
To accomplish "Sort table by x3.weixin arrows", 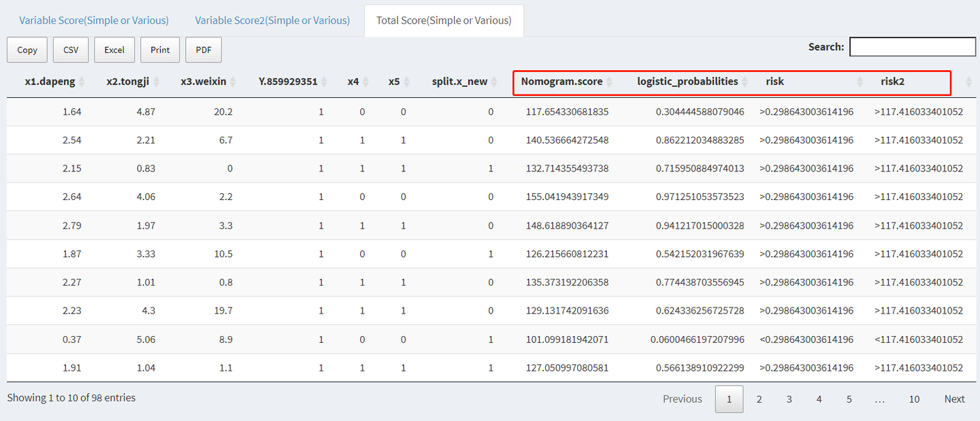I will (233, 82).
